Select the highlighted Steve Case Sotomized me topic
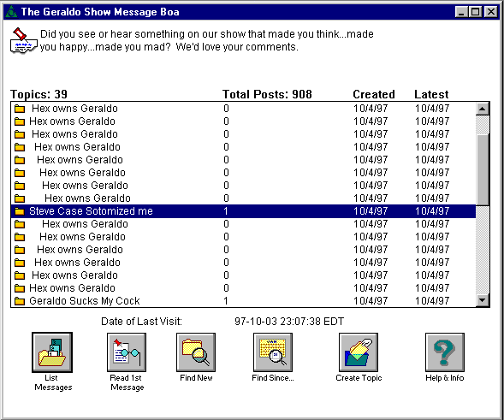Viewport: 504px width, 420px height. 243,211
